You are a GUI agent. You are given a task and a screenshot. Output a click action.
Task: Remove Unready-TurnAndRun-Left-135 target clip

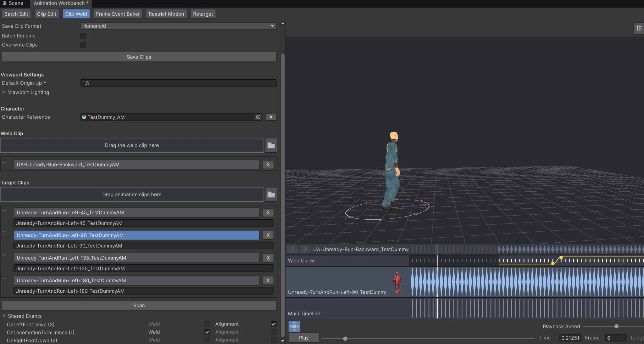tap(268, 258)
